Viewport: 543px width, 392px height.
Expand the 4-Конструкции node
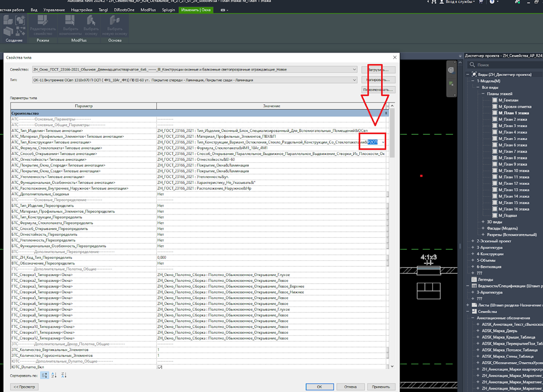point(473,254)
